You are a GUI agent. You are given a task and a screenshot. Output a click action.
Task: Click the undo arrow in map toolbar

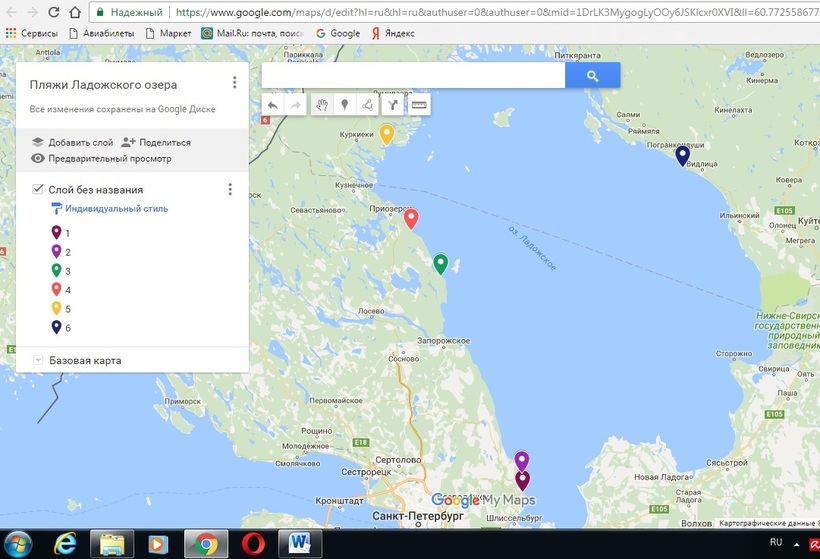pos(273,104)
